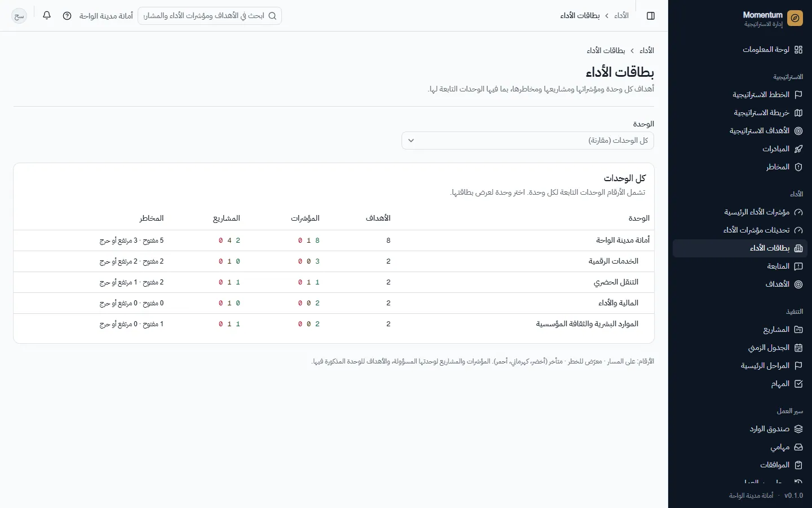Focus the goals and indicators search field
Screen dimensions: 812x508
[210, 16]
